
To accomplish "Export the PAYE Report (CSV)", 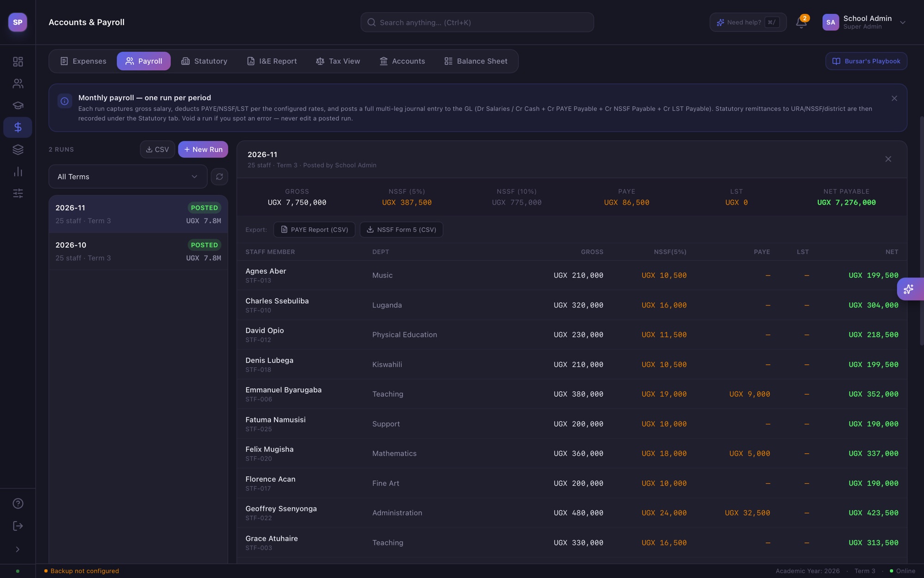I will coord(314,230).
